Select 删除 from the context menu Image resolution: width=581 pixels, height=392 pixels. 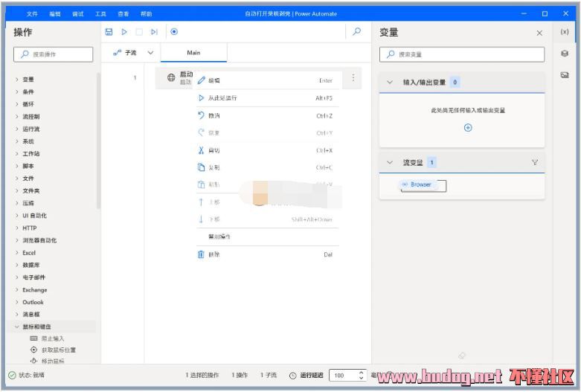point(214,254)
